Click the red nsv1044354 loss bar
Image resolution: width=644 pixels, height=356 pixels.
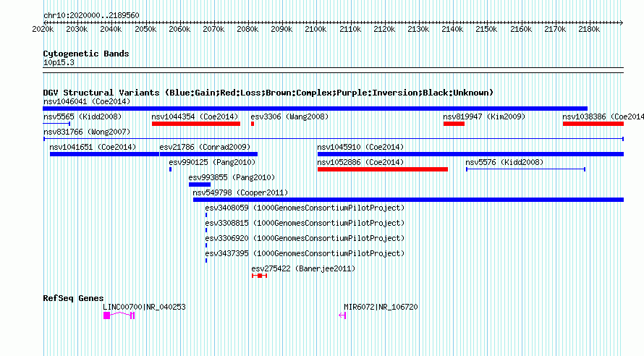pos(196,124)
